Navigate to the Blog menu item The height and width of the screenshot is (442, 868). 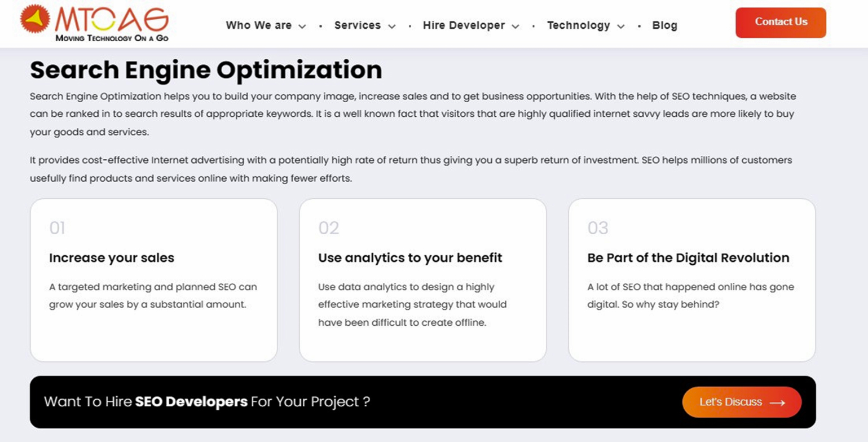tap(664, 25)
